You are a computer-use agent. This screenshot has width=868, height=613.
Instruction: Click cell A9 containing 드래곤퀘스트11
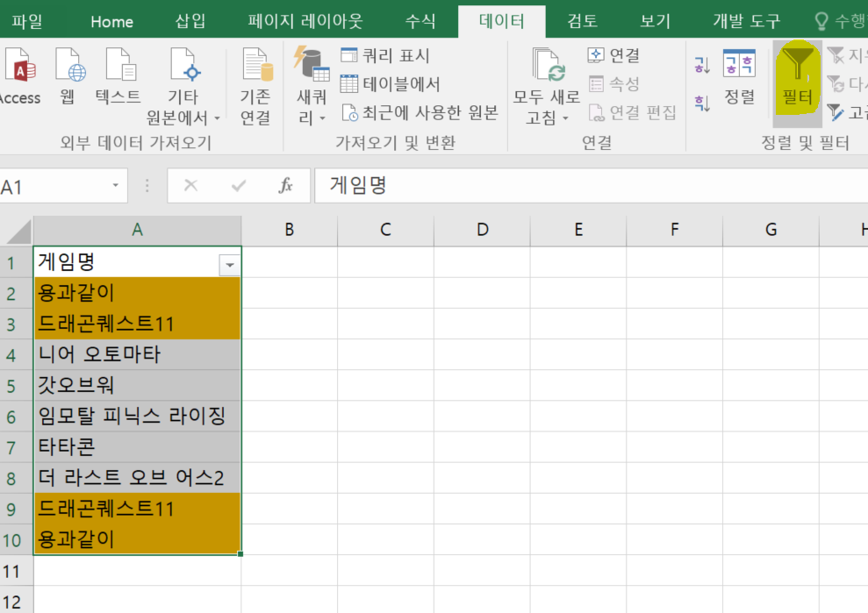click(x=137, y=509)
